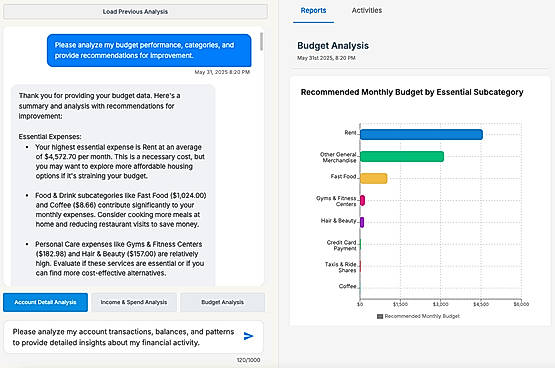Click the user message bubble about budget performance
The height and width of the screenshot is (368, 555).
coord(149,50)
